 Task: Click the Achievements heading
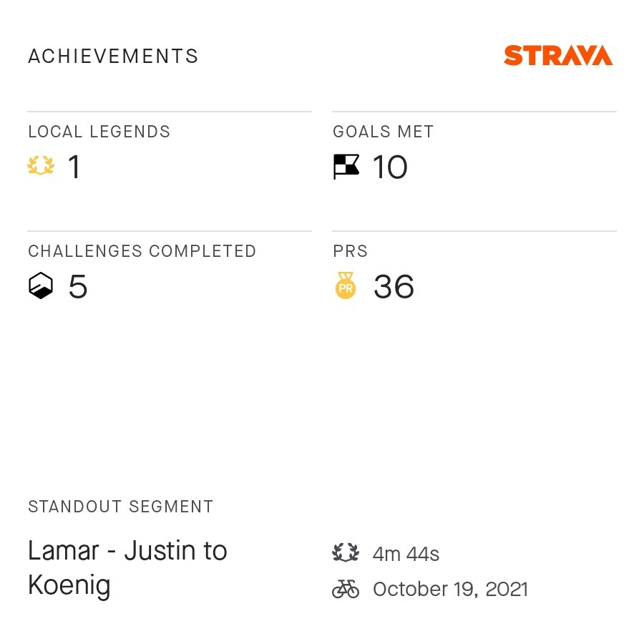pos(113,57)
